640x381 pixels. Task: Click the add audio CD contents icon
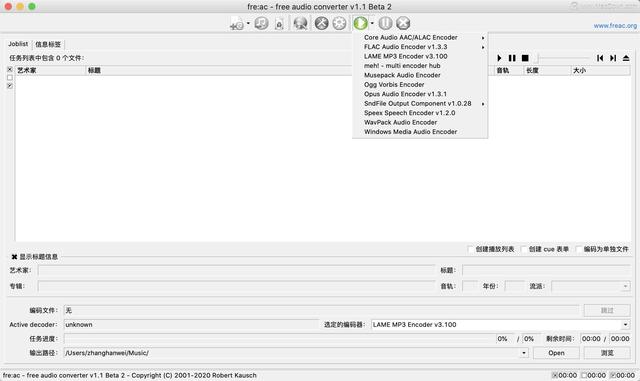point(261,23)
